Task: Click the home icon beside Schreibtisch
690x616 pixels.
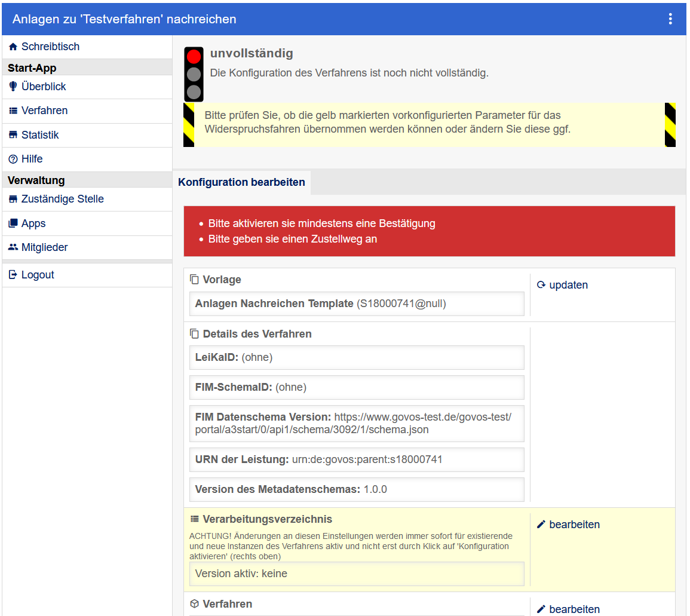Action: click(x=13, y=47)
